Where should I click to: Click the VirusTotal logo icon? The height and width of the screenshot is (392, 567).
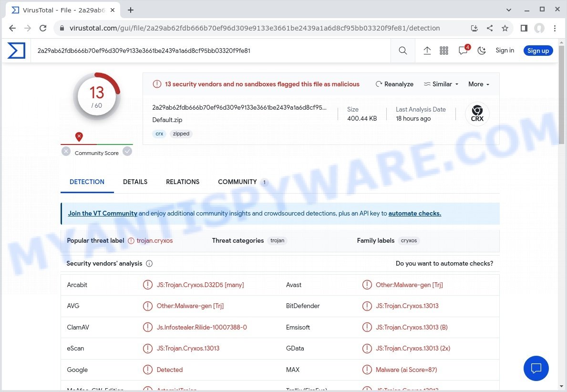[x=16, y=51]
